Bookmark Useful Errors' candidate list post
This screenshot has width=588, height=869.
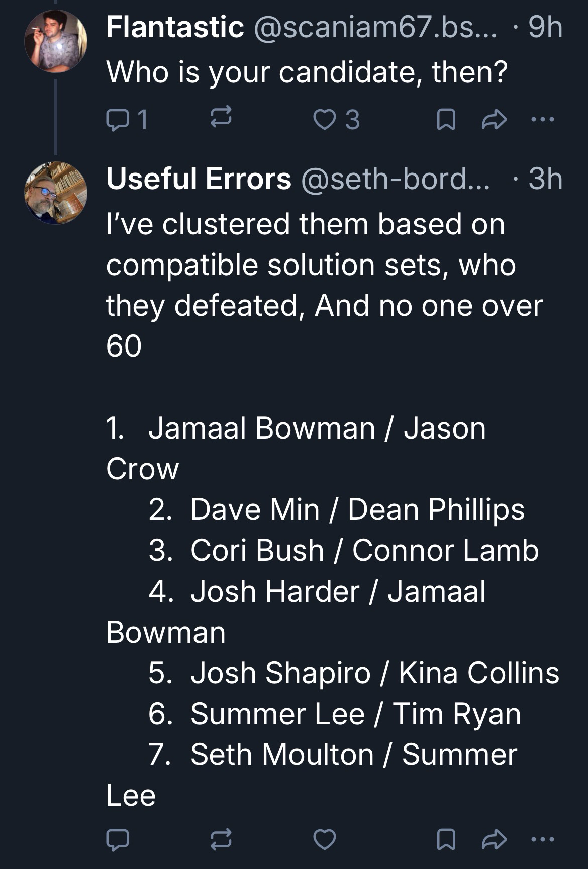[446, 839]
